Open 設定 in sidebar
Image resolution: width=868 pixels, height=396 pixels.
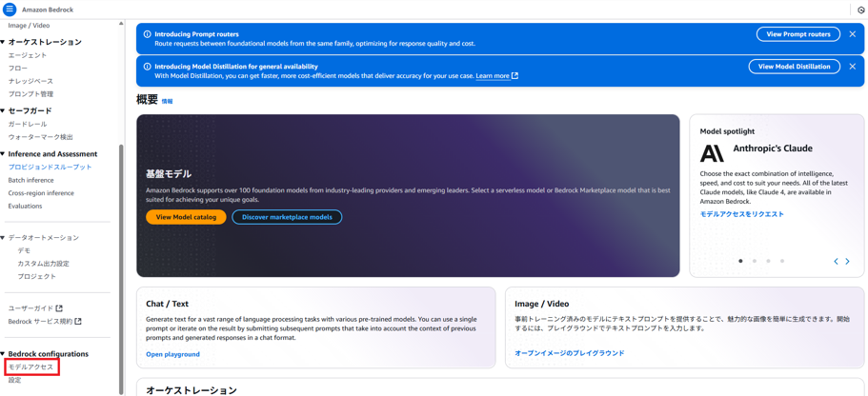pyautogui.click(x=14, y=380)
